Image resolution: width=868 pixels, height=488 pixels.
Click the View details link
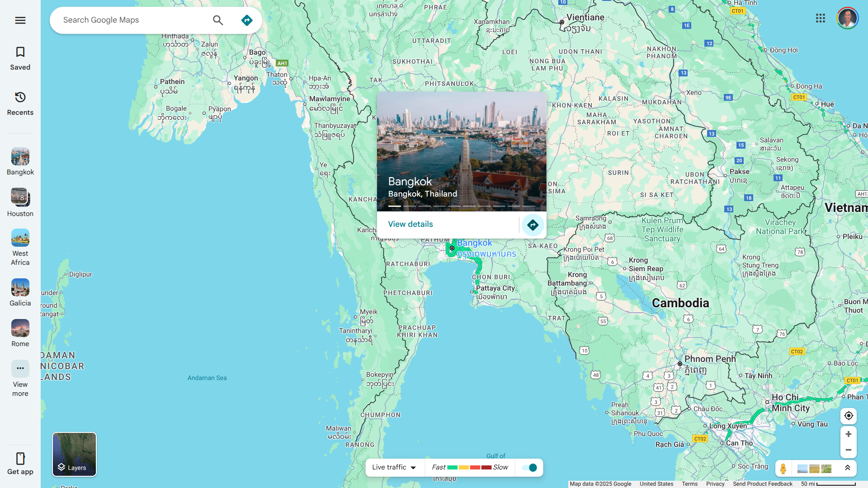410,224
